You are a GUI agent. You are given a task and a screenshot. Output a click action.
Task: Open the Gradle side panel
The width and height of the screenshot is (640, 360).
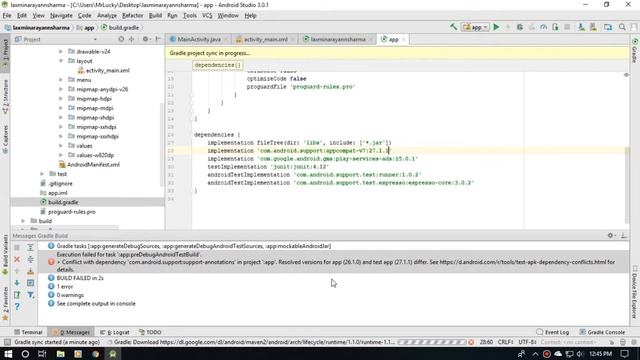[x=635, y=51]
